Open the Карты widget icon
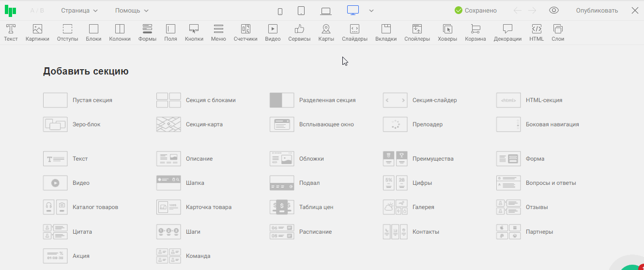 click(326, 32)
